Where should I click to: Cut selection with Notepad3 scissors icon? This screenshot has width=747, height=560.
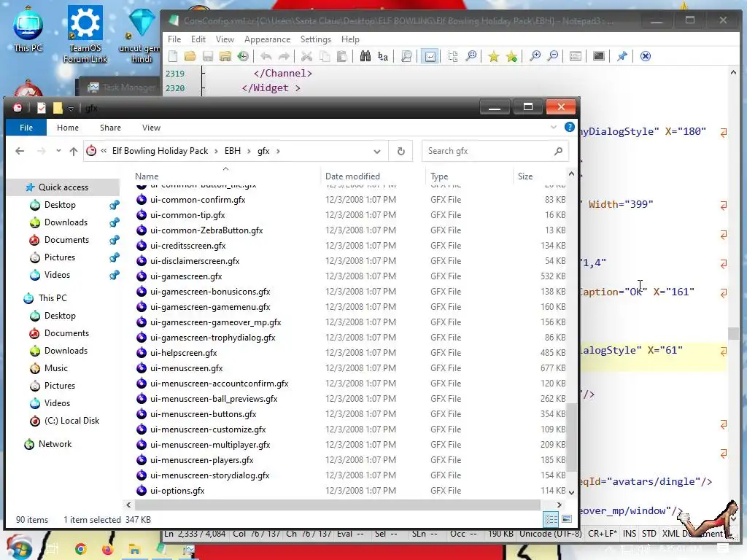[307, 56]
